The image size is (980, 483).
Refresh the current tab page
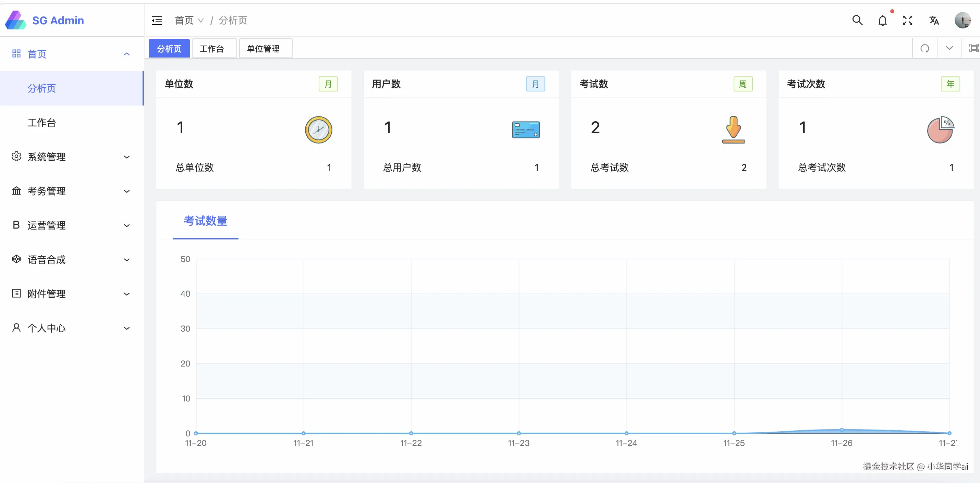coord(925,48)
